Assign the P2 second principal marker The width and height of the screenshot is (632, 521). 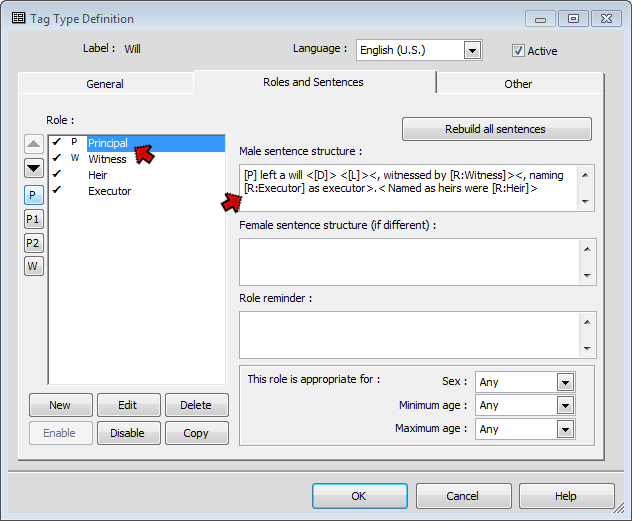coord(33,243)
